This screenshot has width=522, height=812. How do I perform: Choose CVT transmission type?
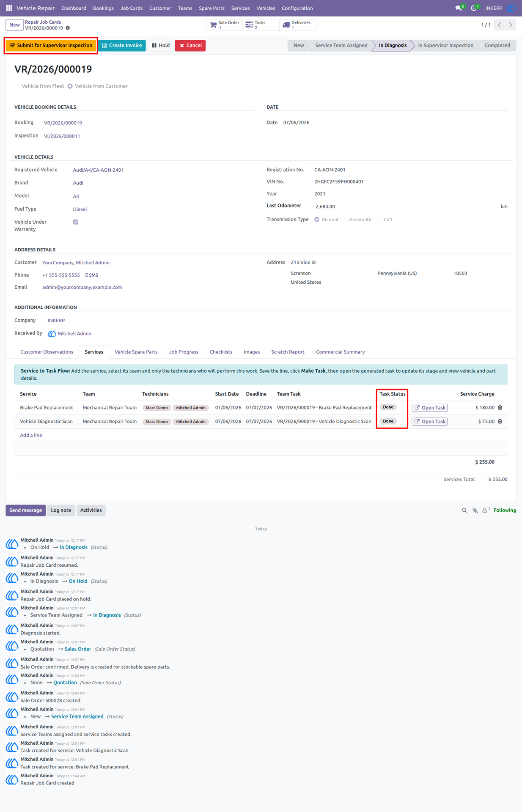click(379, 219)
